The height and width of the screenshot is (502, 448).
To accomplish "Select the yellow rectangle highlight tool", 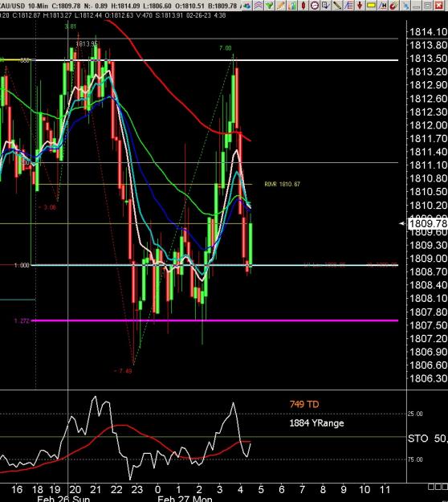I will (371, 6).
